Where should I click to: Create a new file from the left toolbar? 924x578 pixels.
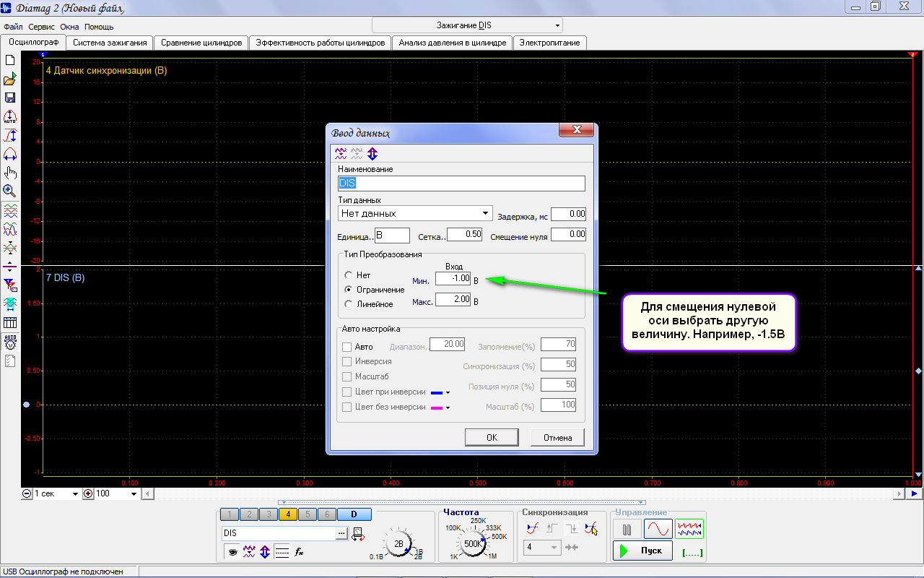click(10, 61)
